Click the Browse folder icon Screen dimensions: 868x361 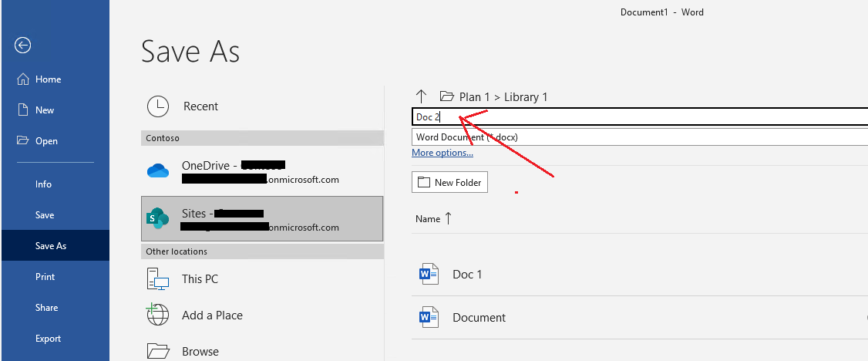click(x=158, y=351)
